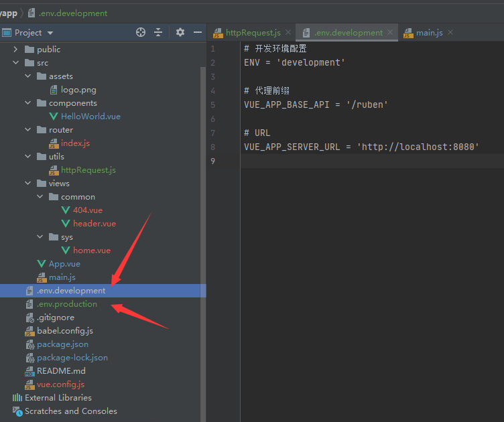
Task: Close the .env.development editor tab
Action: pyautogui.click(x=391, y=32)
